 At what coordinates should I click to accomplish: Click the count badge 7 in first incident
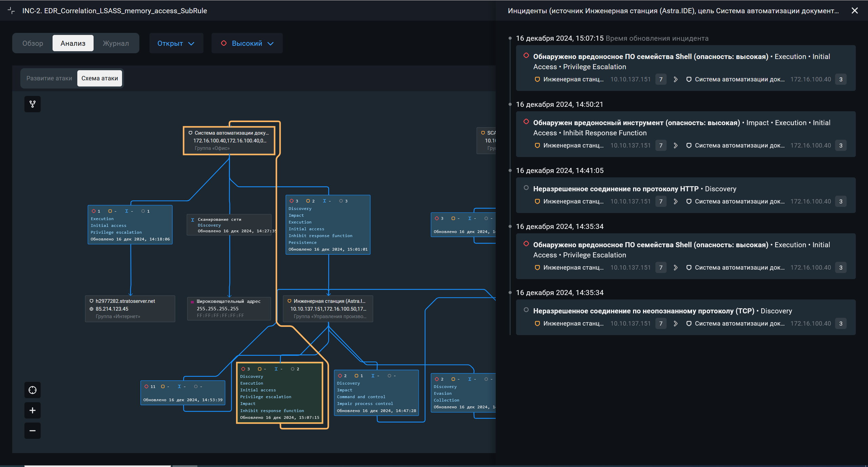pos(660,79)
